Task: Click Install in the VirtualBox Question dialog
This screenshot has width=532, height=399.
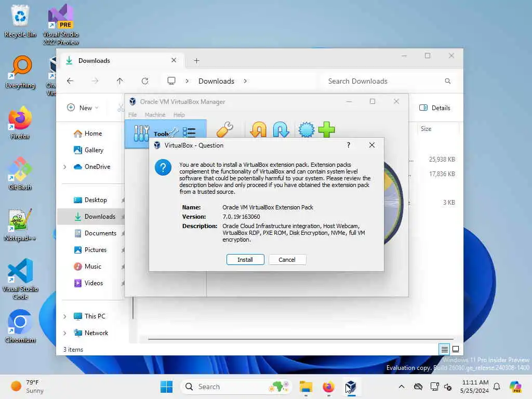Action: click(245, 260)
